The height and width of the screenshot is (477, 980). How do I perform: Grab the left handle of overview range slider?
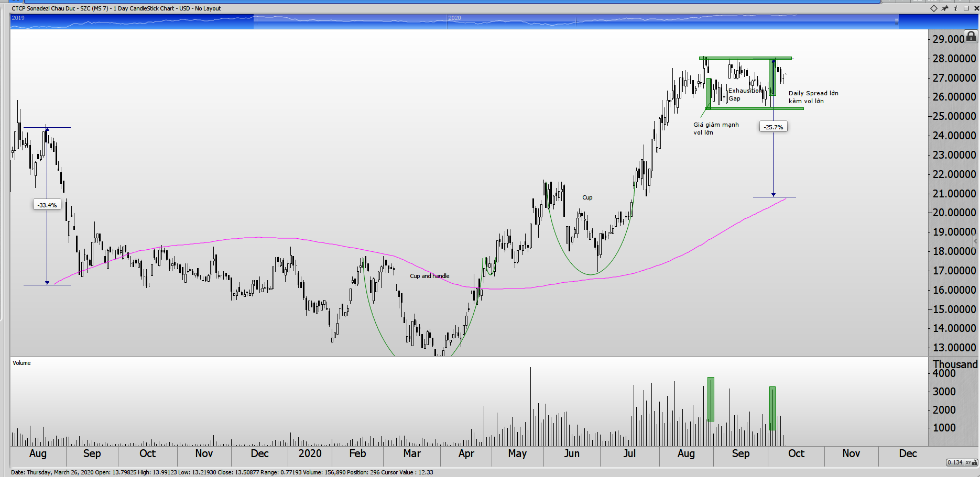256,21
